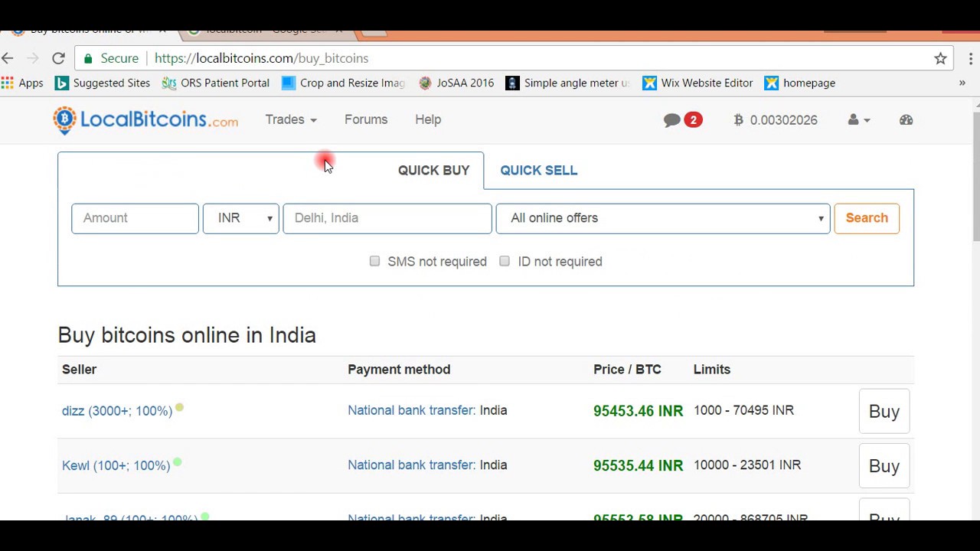Click the green Secure padlock icon
The width and height of the screenshot is (980, 551).
[88, 58]
